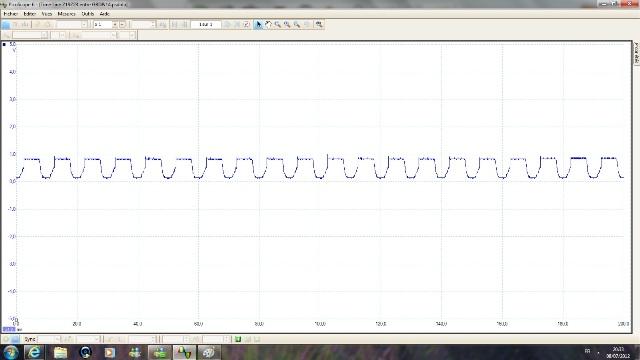Click the buffer number field in toolbar
This screenshot has width=640, height=360.
point(206,24)
